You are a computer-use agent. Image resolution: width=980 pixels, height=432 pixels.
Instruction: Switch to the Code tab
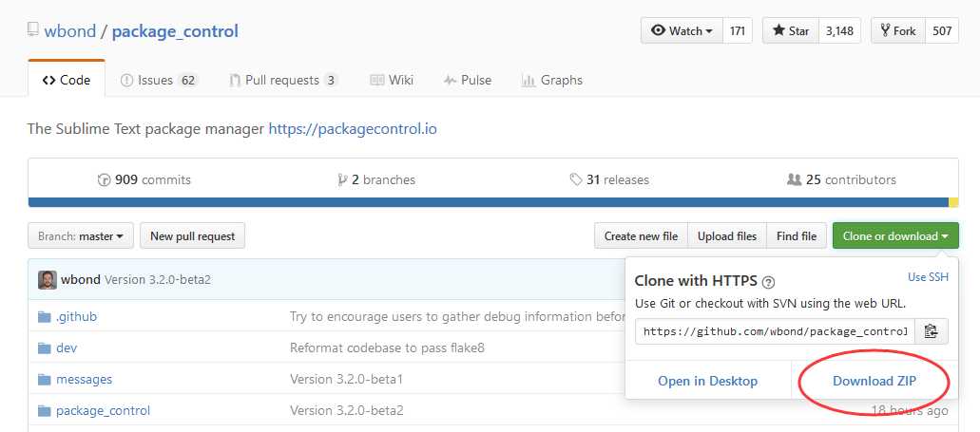coord(67,80)
